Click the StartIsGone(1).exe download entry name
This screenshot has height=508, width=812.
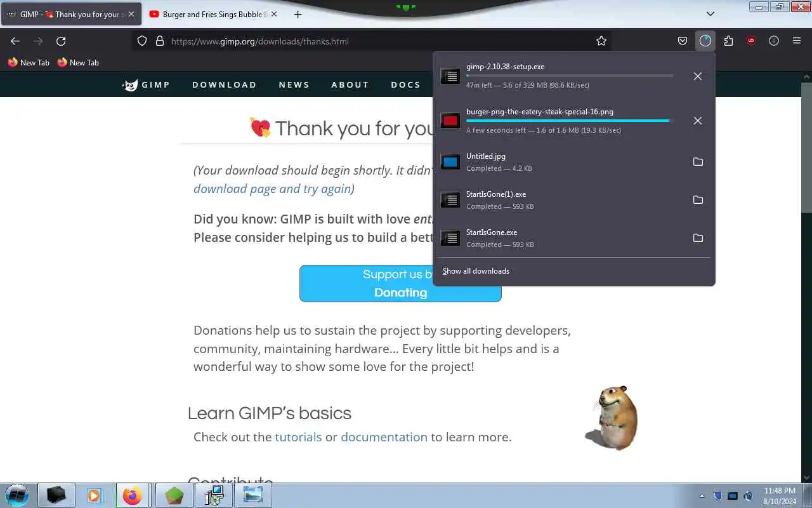[x=496, y=194]
